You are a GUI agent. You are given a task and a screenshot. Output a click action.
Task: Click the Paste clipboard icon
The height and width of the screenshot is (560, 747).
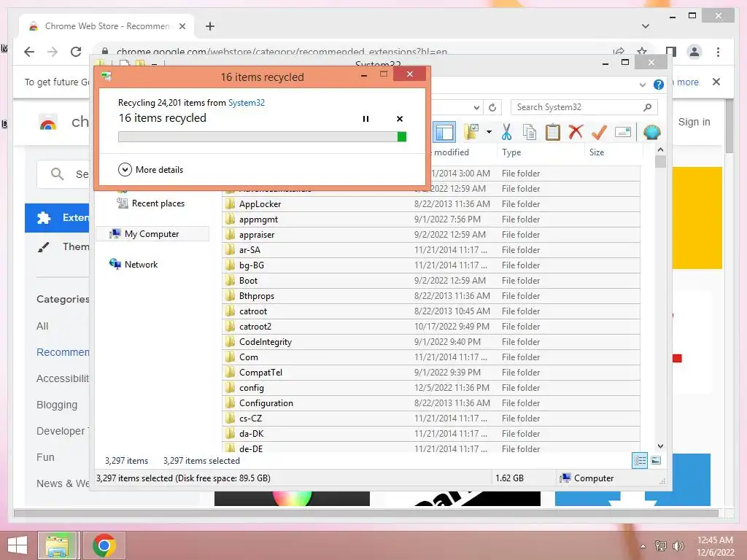(x=553, y=132)
